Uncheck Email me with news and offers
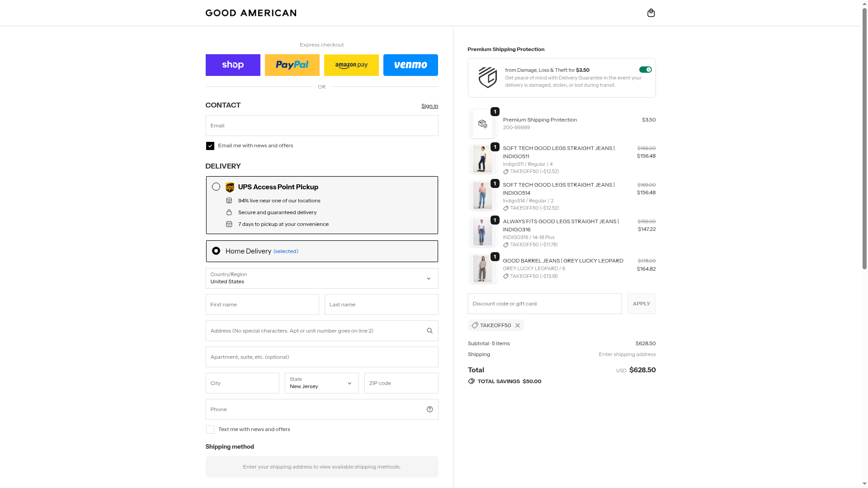The width and height of the screenshot is (868, 488). pyautogui.click(x=210, y=146)
